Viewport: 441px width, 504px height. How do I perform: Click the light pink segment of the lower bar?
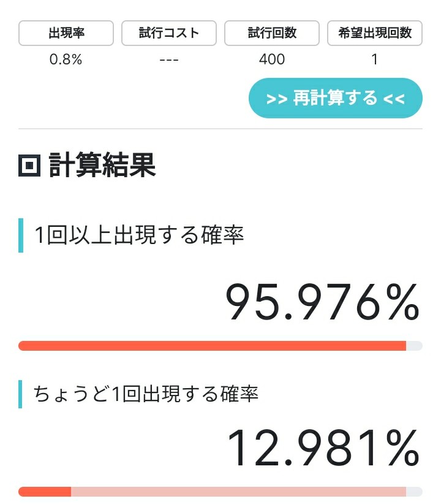pyautogui.click(x=239, y=492)
